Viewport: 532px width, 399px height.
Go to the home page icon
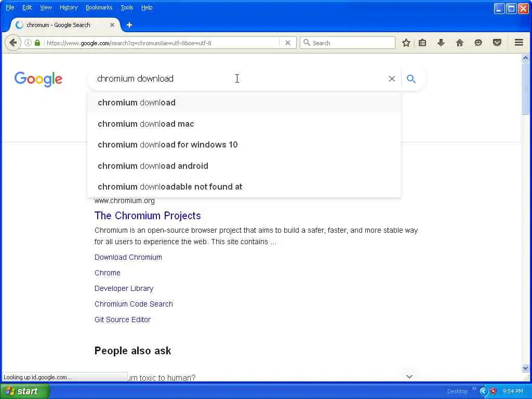[460, 43]
